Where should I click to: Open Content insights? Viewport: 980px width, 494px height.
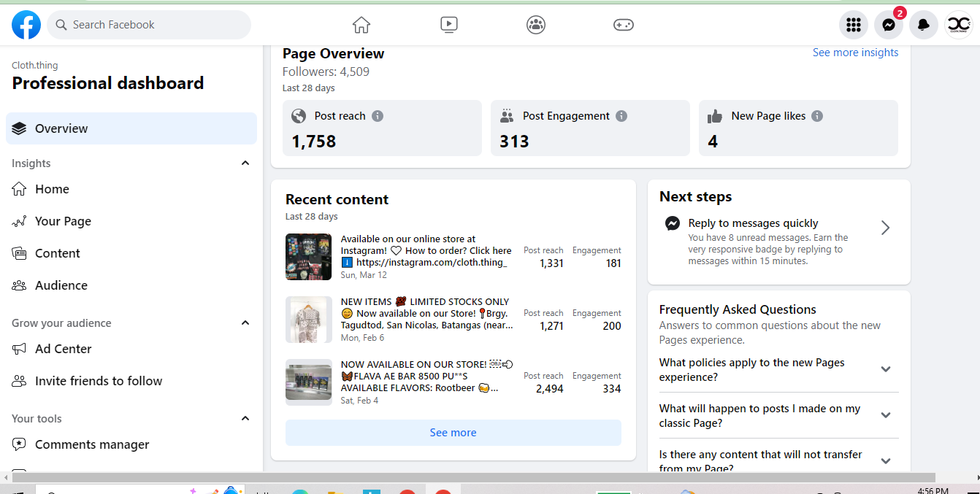(x=131, y=253)
